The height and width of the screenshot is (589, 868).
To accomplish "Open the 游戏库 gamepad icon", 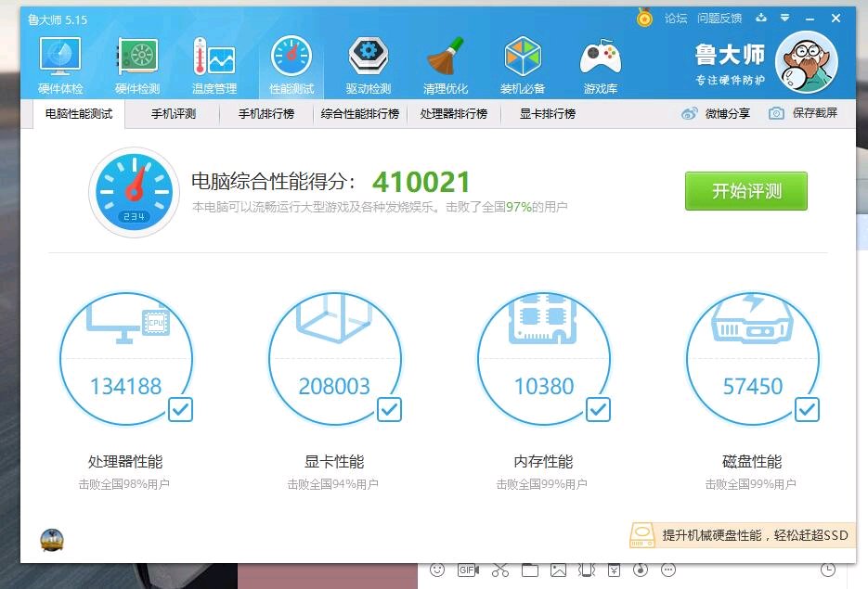I will tap(600, 65).
